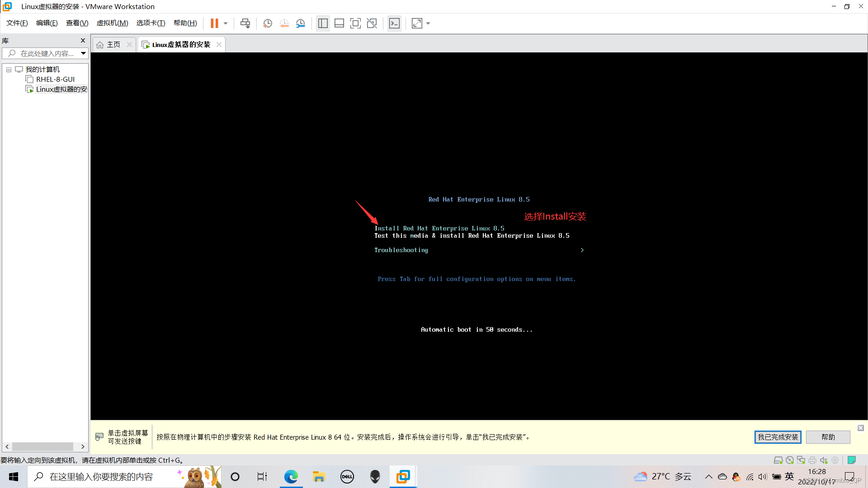Click 帮助 button in bottom bar
The width and height of the screenshot is (868, 488).
829,437
